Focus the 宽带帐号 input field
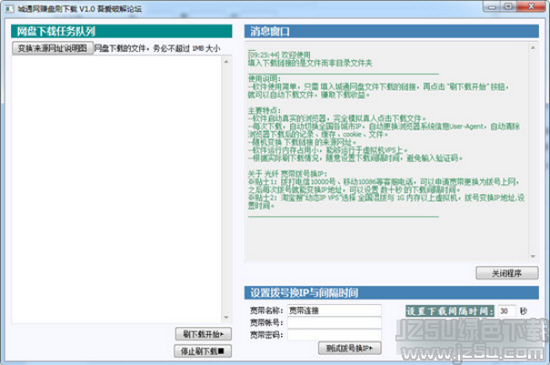550x365 pixels. (334, 323)
